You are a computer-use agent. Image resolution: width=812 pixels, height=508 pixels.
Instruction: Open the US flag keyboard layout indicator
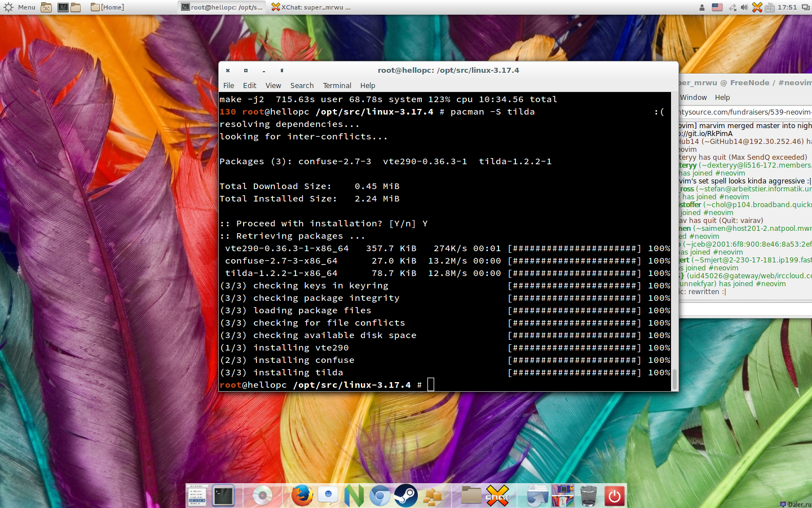717,7
